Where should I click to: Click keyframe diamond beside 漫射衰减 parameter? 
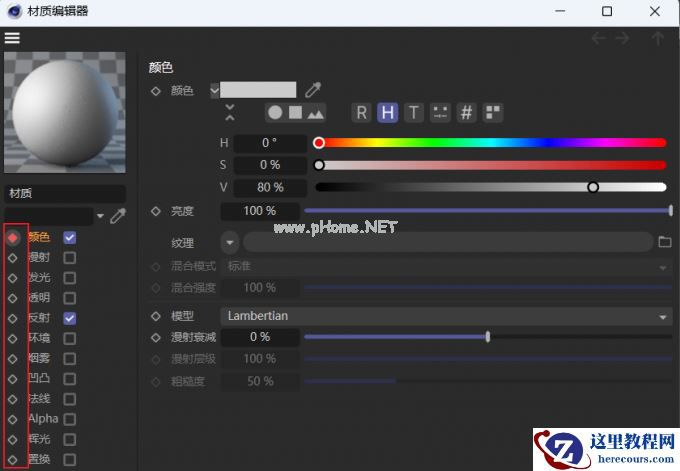[156, 337]
